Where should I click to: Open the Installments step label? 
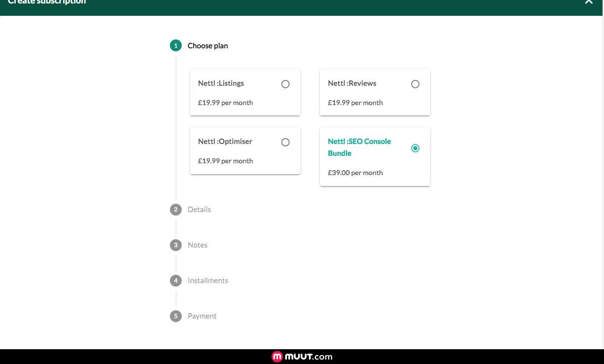208,281
